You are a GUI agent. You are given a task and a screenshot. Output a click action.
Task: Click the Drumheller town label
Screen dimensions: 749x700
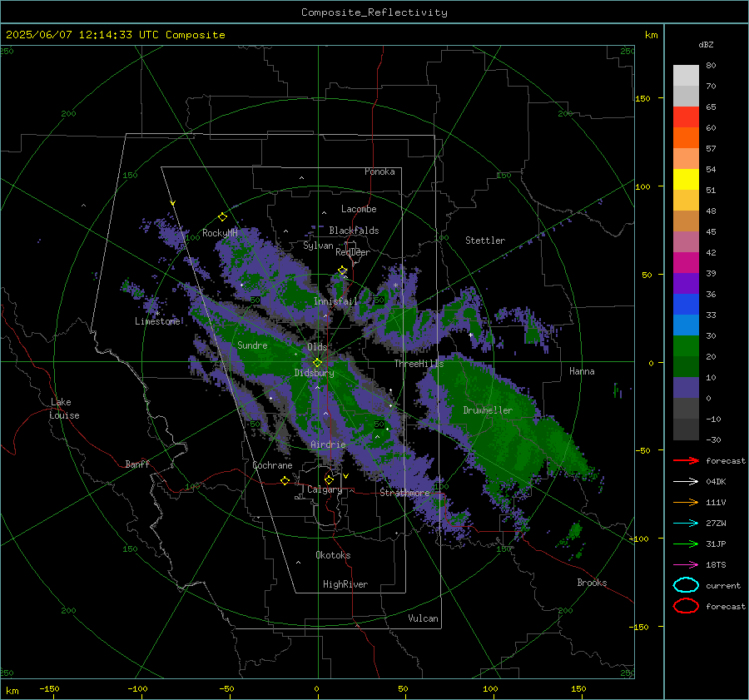point(488,410)
